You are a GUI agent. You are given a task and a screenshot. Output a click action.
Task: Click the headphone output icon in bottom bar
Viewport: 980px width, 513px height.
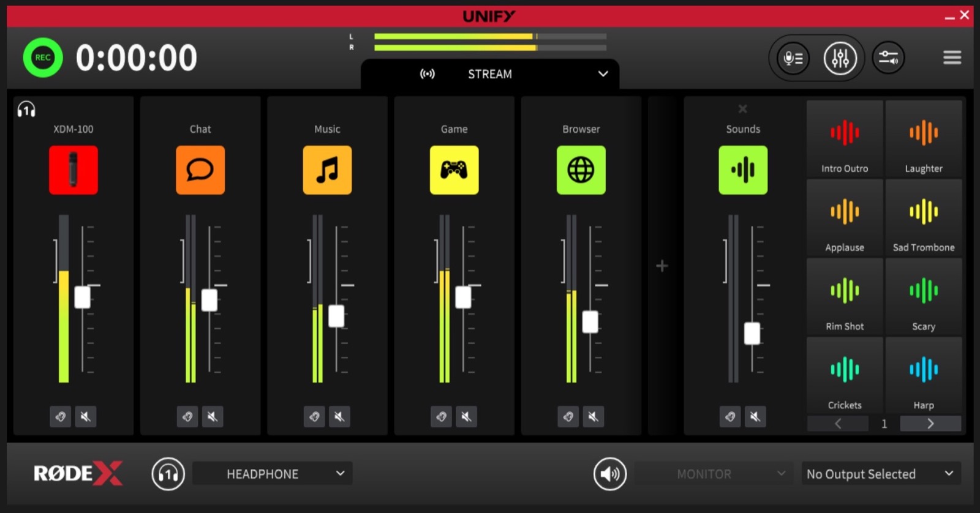tap(168, 474)
